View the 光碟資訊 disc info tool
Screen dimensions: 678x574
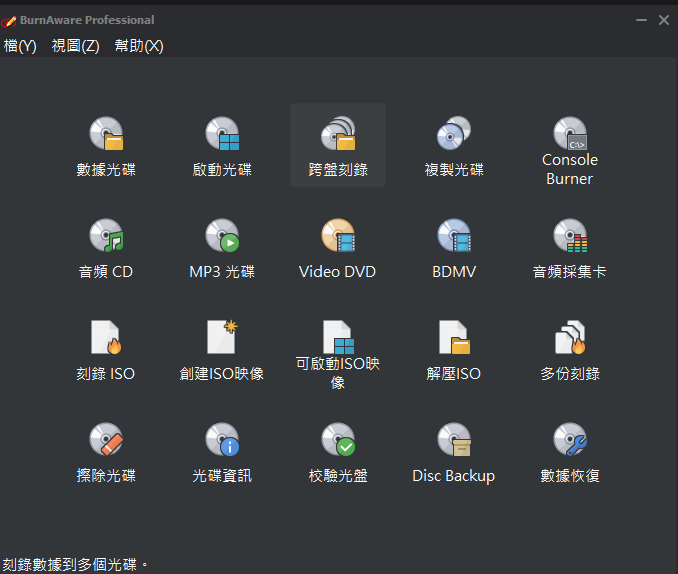(222, 452)
